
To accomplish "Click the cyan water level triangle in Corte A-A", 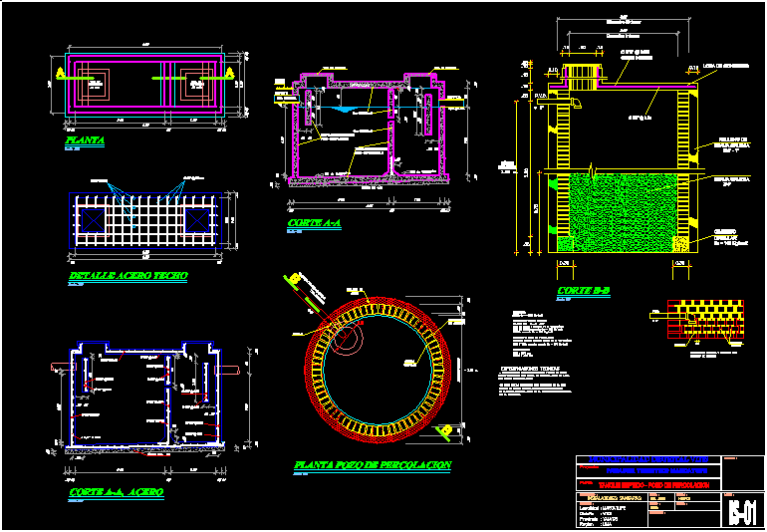I will [x=344, y=110].
